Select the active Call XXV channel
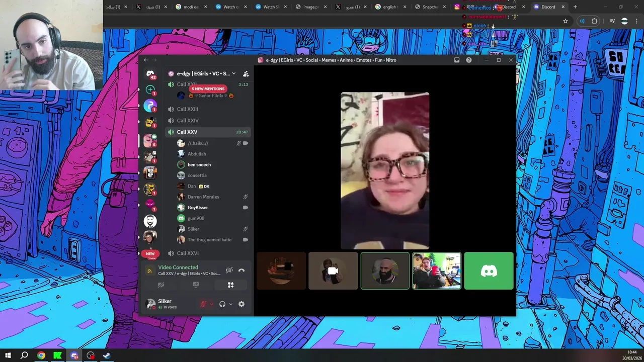This screenshot has height=362, width=644. 208,132
